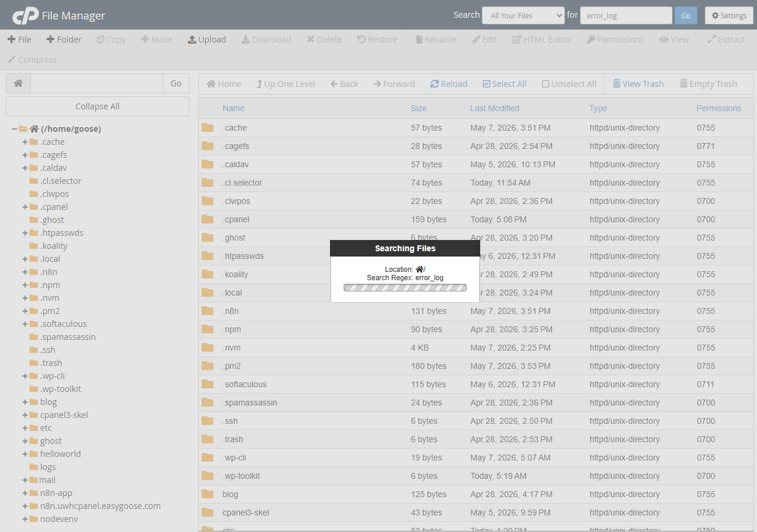
Task: Select .spamassassin in the folder tree
Action: click(67, 337)
